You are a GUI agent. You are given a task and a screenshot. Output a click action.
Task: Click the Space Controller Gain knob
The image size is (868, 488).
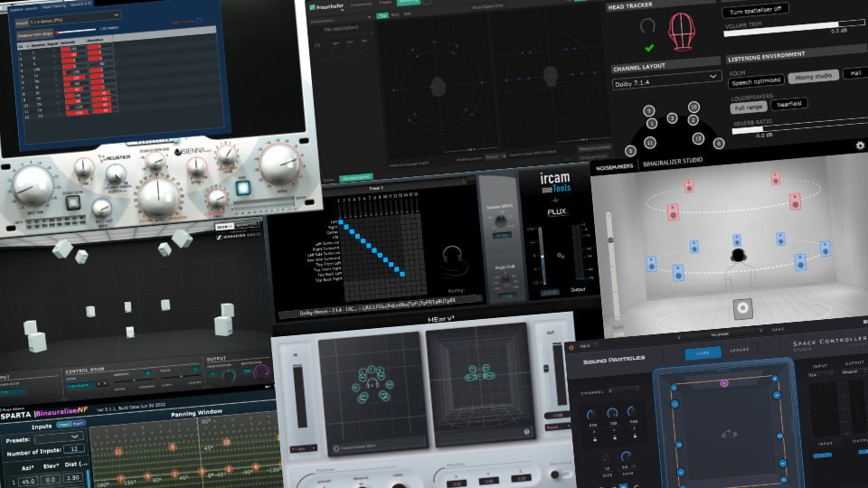tap(626, 457)
